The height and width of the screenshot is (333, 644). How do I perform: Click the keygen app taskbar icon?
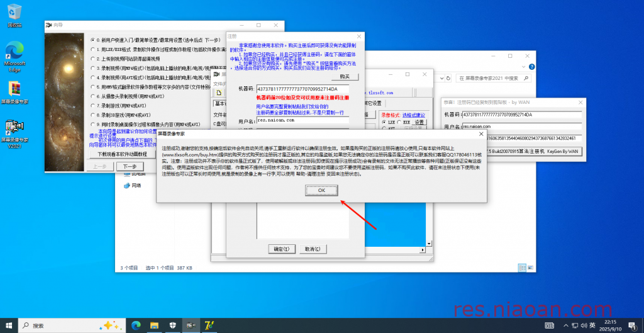point(208,325)
